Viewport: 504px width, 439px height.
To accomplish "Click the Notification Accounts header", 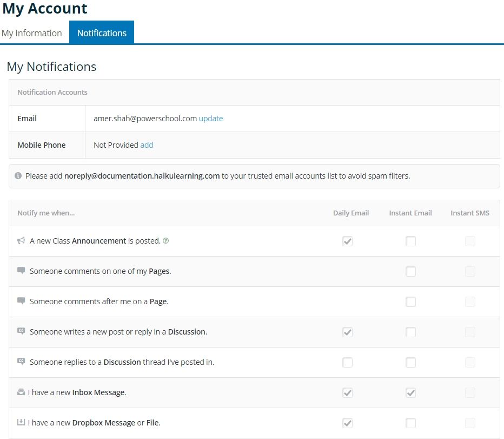I will point(52,92).
